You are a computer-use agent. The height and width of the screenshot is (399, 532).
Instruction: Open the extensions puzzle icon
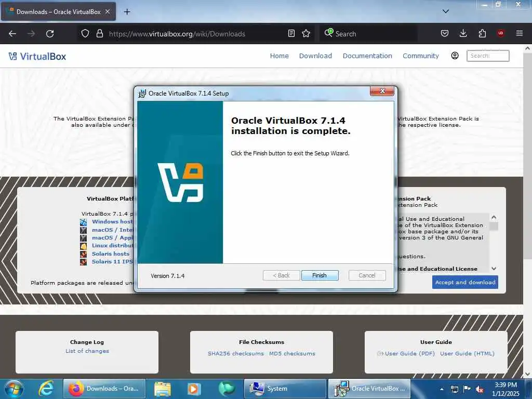pos(482,34)
